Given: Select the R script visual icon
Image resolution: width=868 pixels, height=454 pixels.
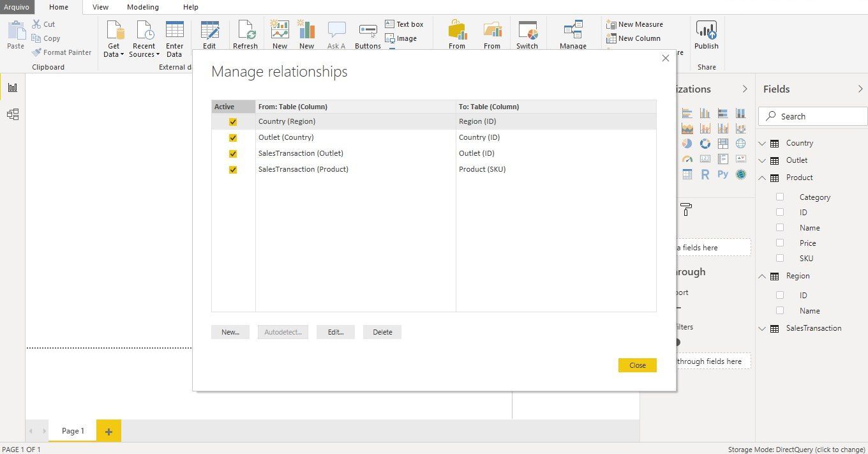Looking at the screenshot, I should coord(705,174).
